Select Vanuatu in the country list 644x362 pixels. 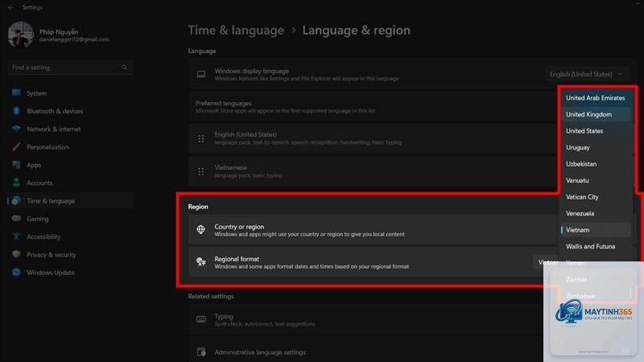(596, 180)
